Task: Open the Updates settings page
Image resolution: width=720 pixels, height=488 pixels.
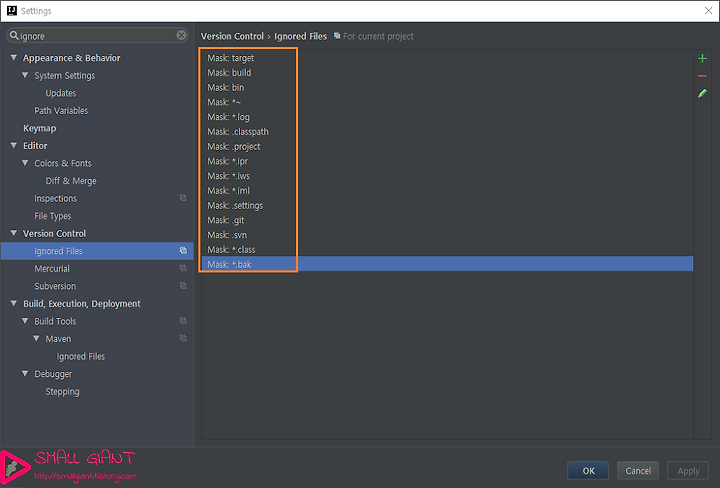Action: [x=61, y=93]
